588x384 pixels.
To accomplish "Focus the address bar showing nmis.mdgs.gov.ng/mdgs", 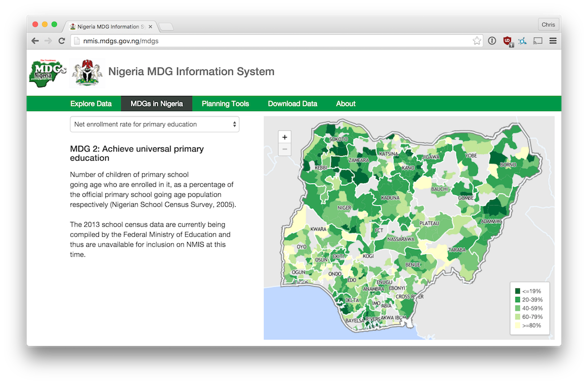I will (277, 41).
